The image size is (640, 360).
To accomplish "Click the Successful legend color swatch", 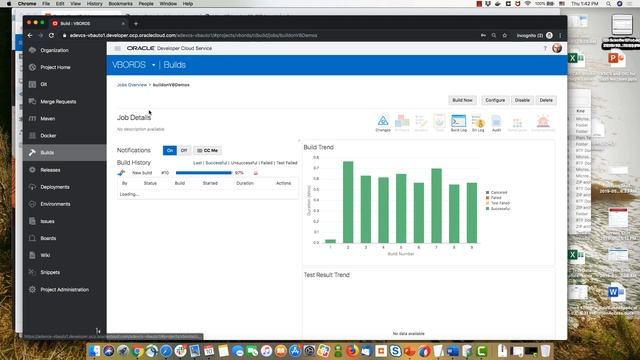I will coord(487,209).
